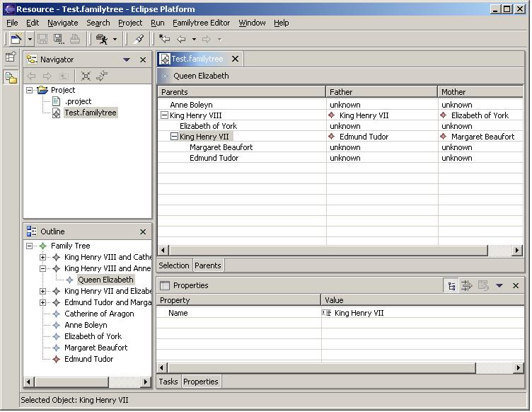Open the Forward history dropdown arrow
Image resolution: width=532 pixels, height=412 pixels.
click(219, 40)
